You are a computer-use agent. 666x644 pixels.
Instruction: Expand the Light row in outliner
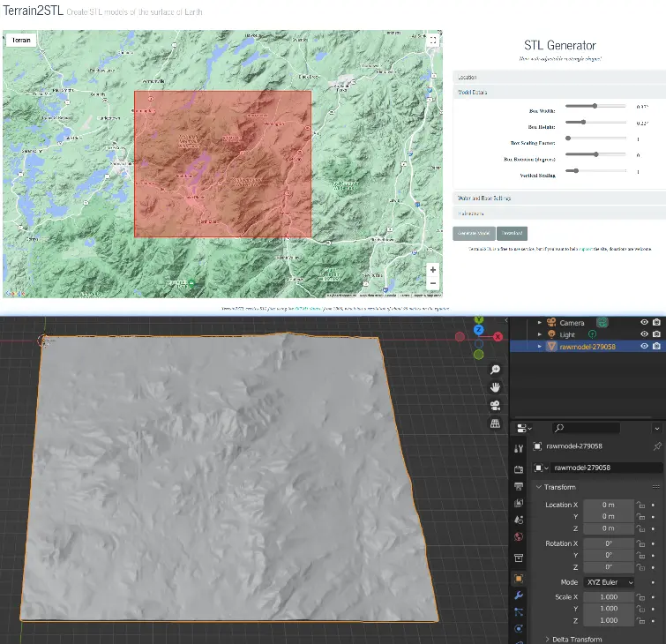point(540,334)
